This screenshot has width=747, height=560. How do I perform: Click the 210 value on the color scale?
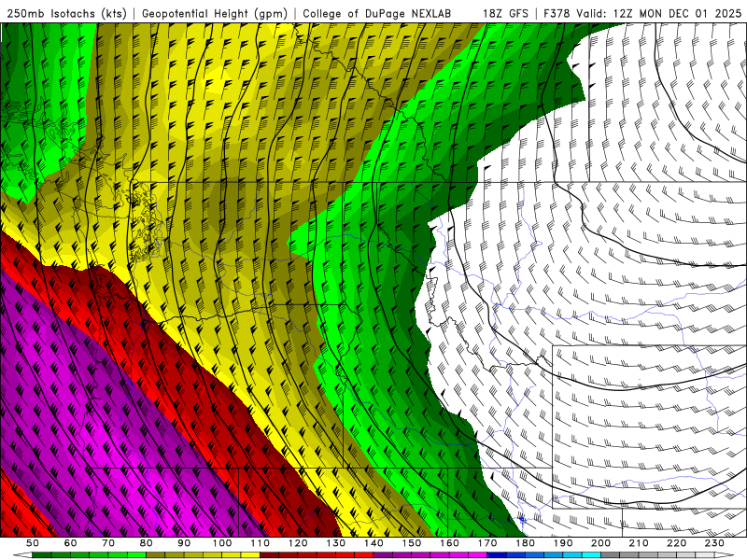[640, 543]
